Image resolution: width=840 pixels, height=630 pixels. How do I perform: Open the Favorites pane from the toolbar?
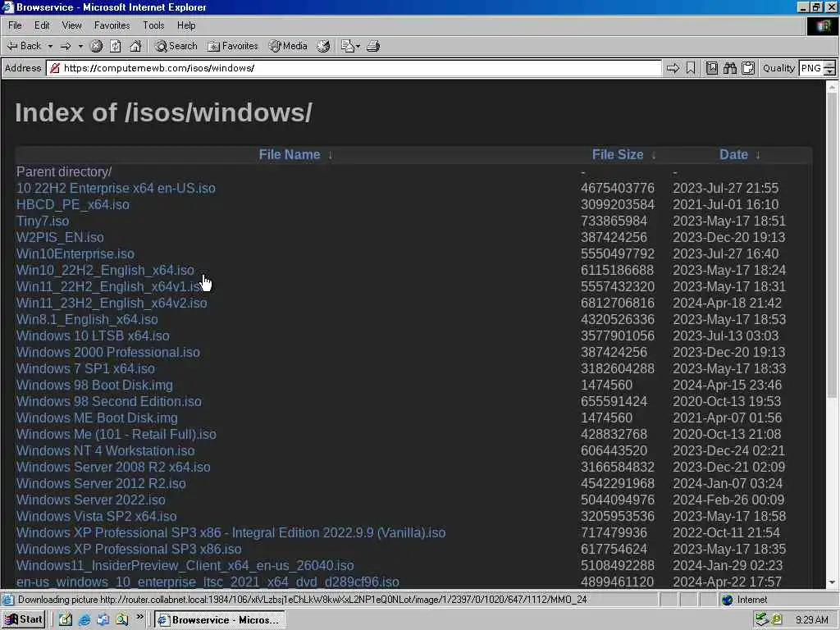(x=233, y=46)
